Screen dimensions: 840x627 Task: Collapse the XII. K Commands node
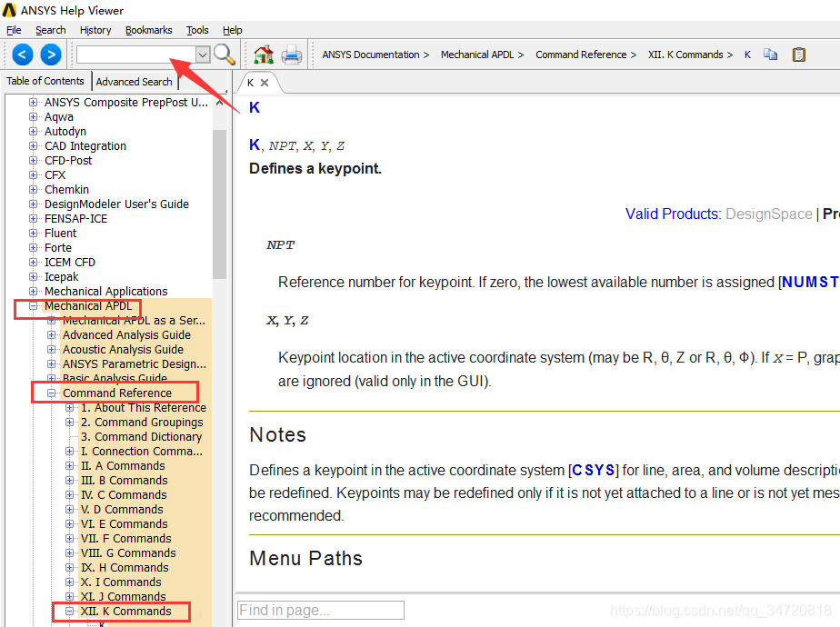point(70,611)
